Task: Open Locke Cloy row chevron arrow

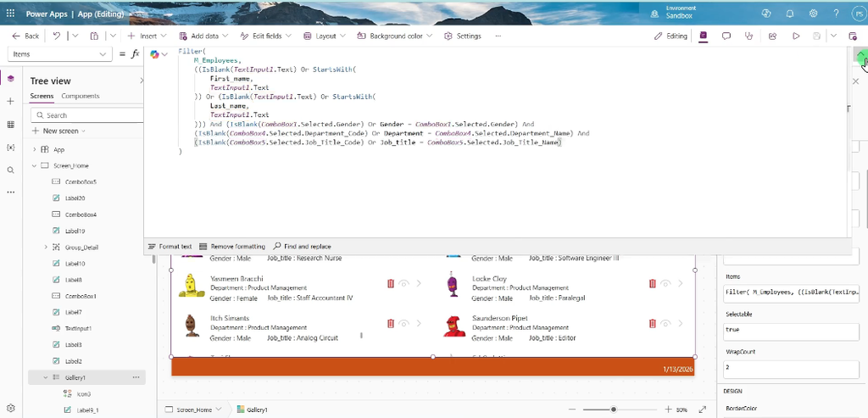Action: [681, 283]
